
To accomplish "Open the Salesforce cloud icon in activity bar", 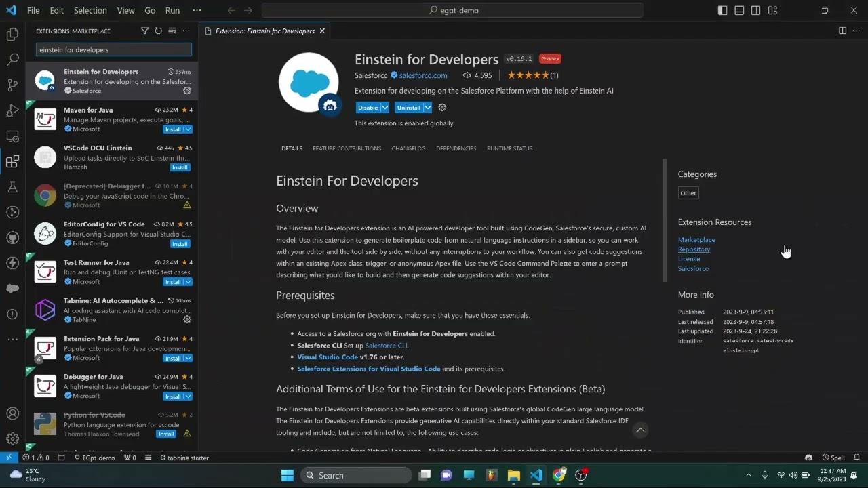I will click(12, 289).
